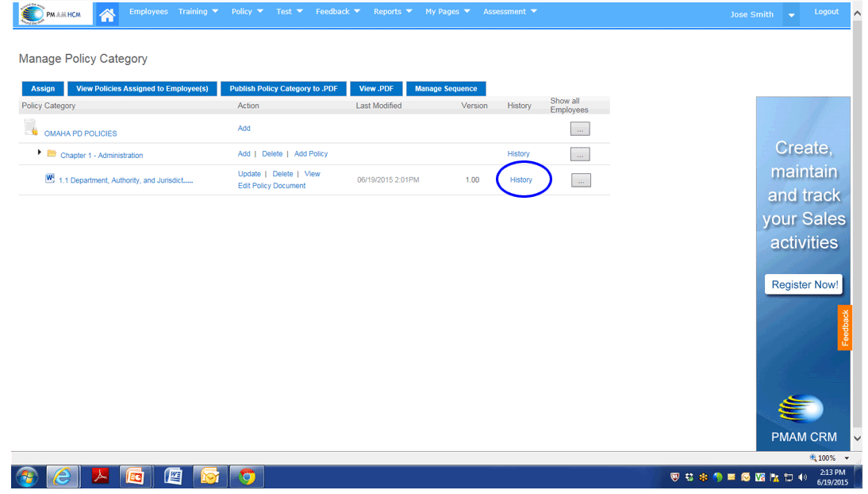This screenshot has height=494, width=868.
Task: Click the Home icon in navigation bar
Action: 107,14
